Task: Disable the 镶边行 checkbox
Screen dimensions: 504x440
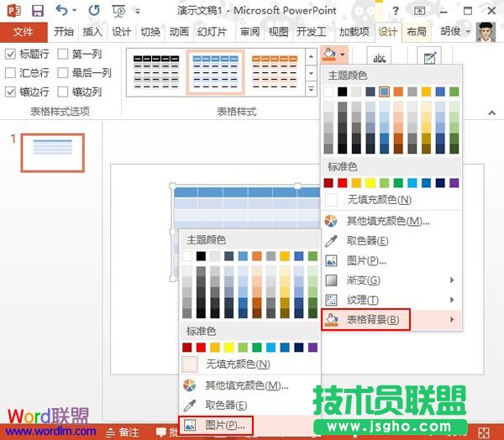Action: click(10, 92)
